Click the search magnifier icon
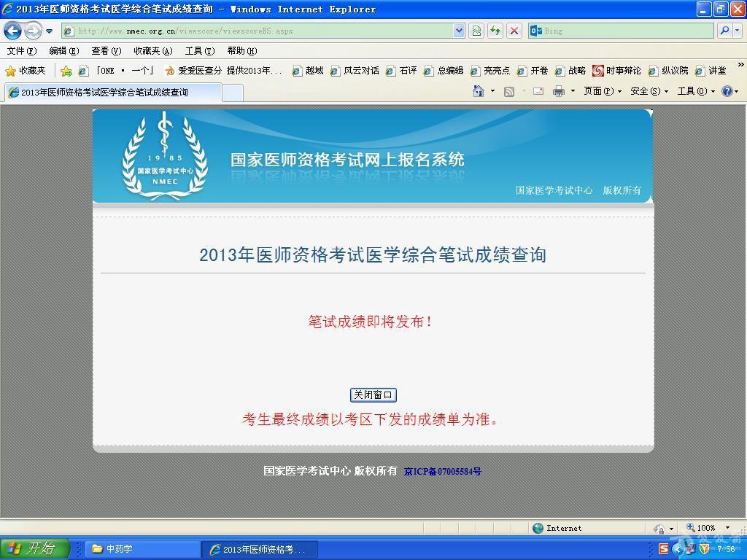The height and width of the screenshot is (560, 747). 724,31
